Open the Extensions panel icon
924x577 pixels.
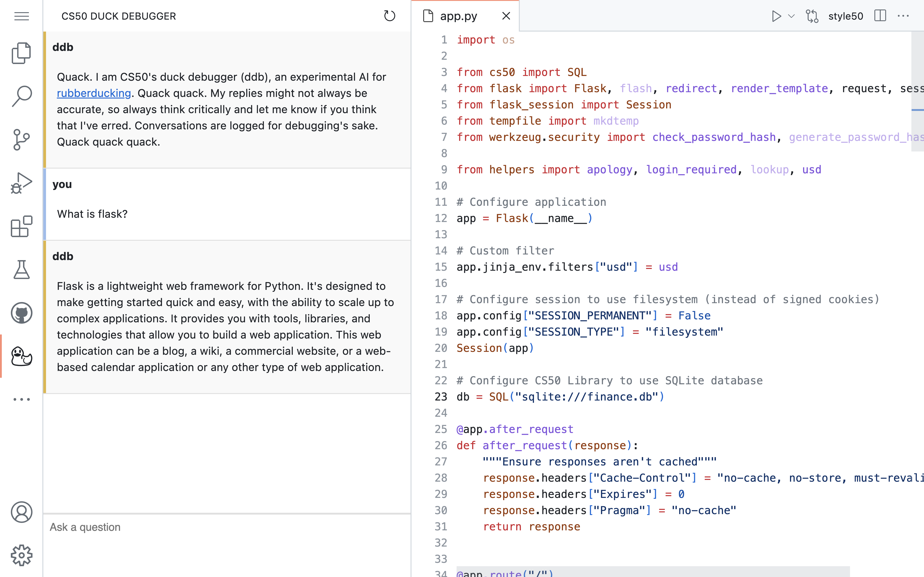tap(21, 226)
